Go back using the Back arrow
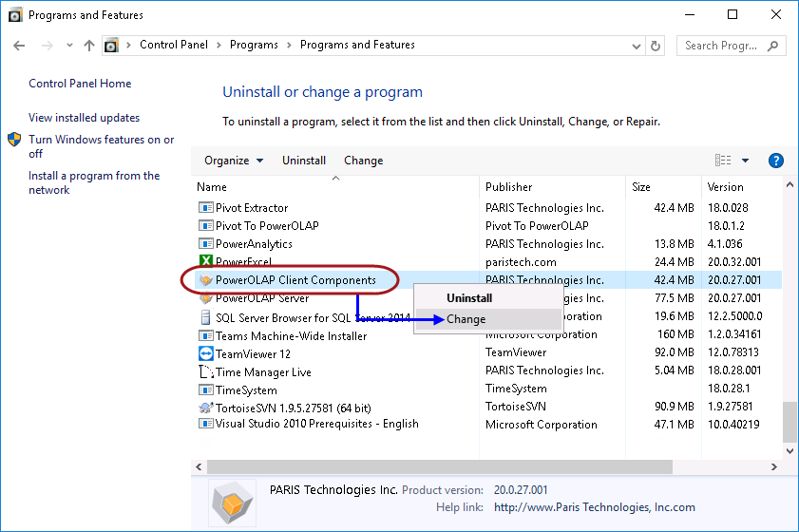 tap(20, 46)
